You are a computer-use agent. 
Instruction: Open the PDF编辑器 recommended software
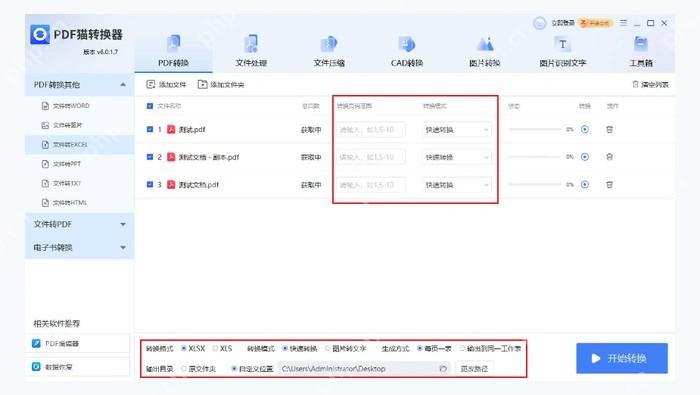[x=78, y=344]
